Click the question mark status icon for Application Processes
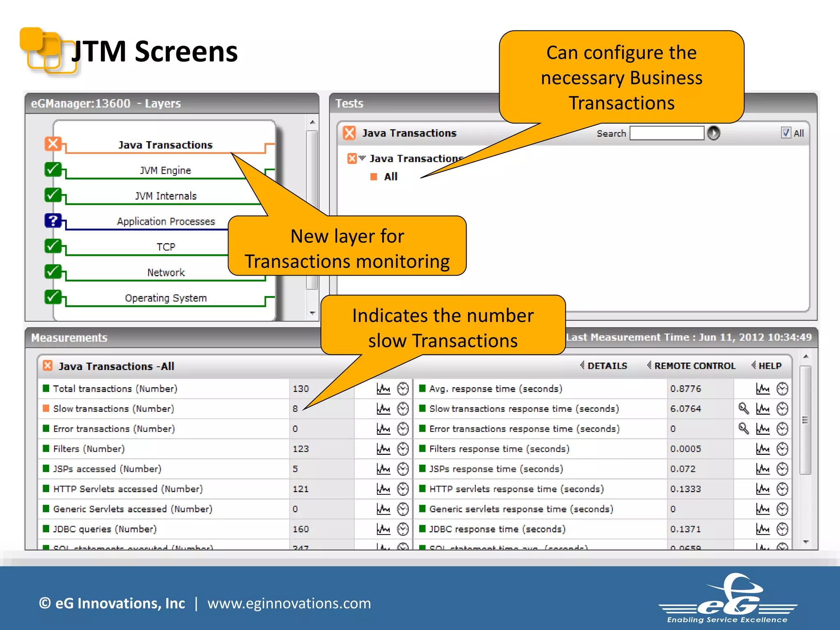Image resolution: width=840 pixels, height=630 pixels. coord(53,221)
